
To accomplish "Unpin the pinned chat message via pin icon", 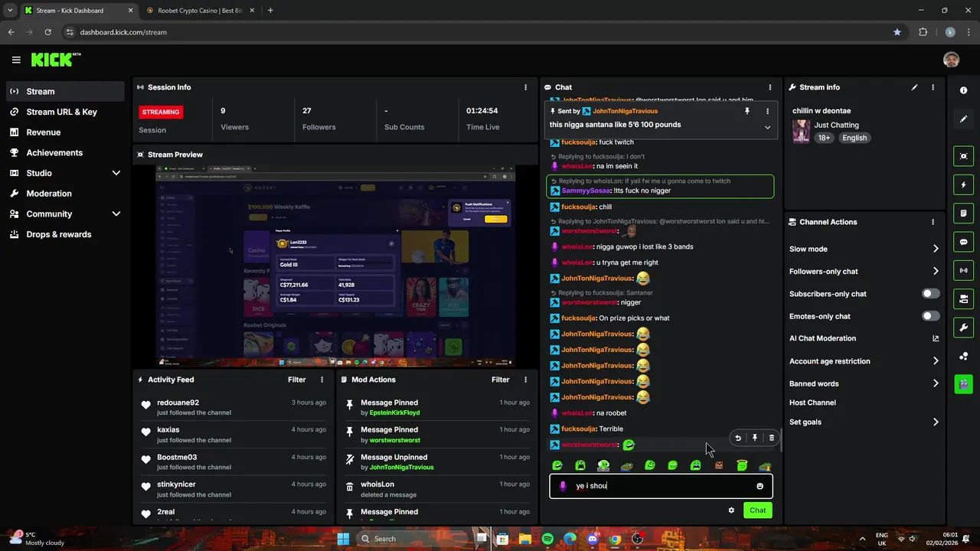I will pyautogui.click(x=747, y=111).
